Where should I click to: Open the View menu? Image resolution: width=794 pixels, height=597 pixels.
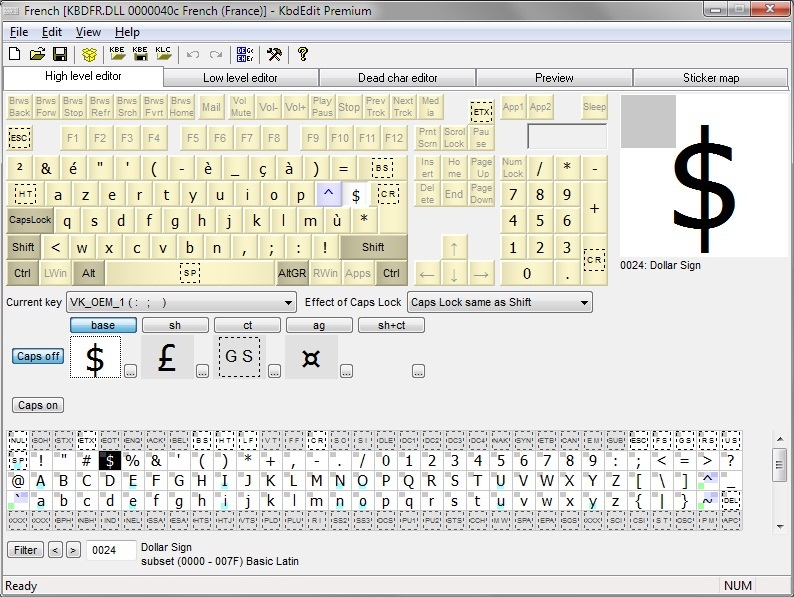(88, 32)
